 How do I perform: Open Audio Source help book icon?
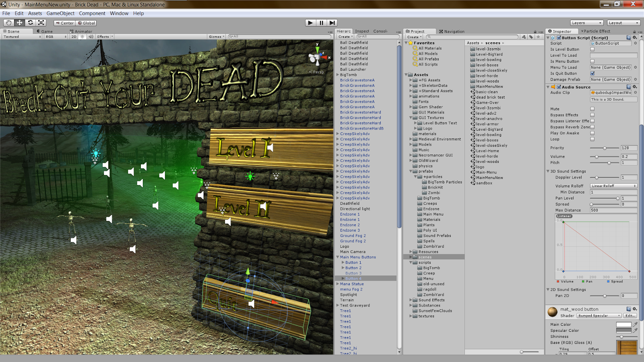[629, 87]
